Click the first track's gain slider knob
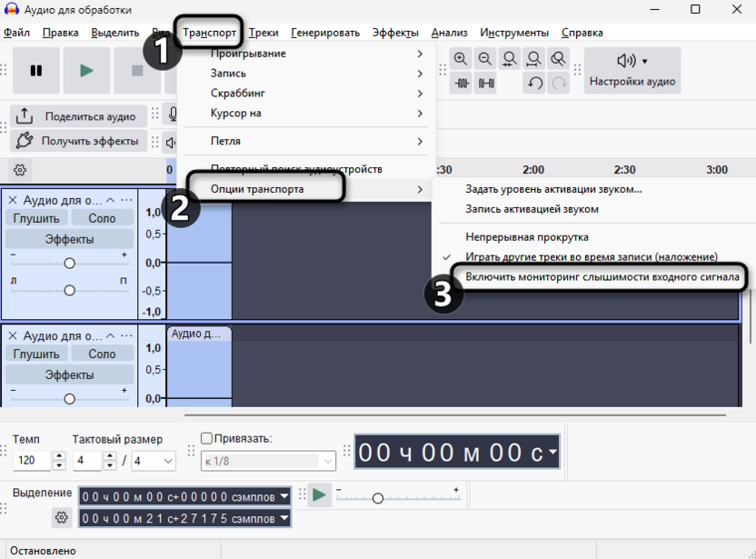Viewport: 756px width, 559px height. (x=69, y=263)
